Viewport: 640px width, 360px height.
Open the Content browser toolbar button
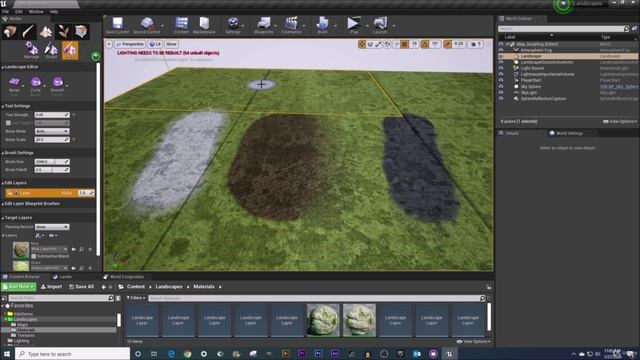[x=182, y=25]
